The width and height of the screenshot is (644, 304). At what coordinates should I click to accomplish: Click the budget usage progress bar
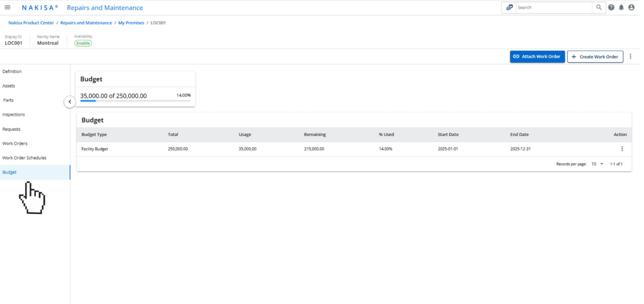135,101
